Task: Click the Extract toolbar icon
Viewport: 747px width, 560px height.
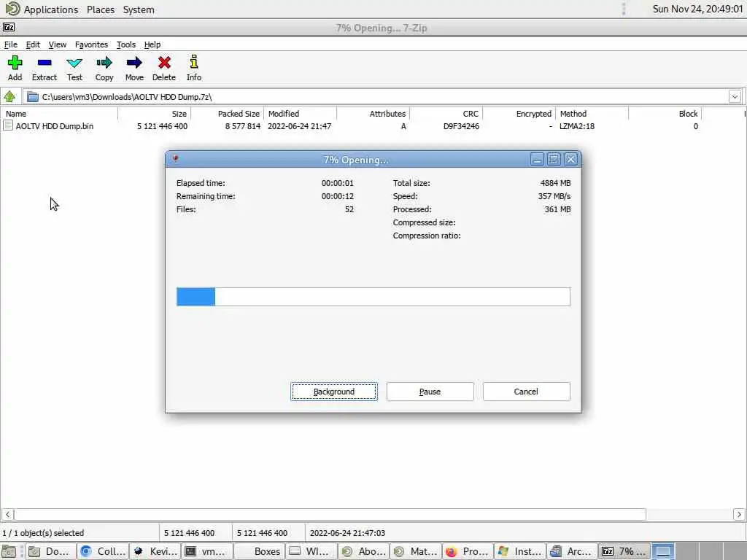Action: click(44, 68)
